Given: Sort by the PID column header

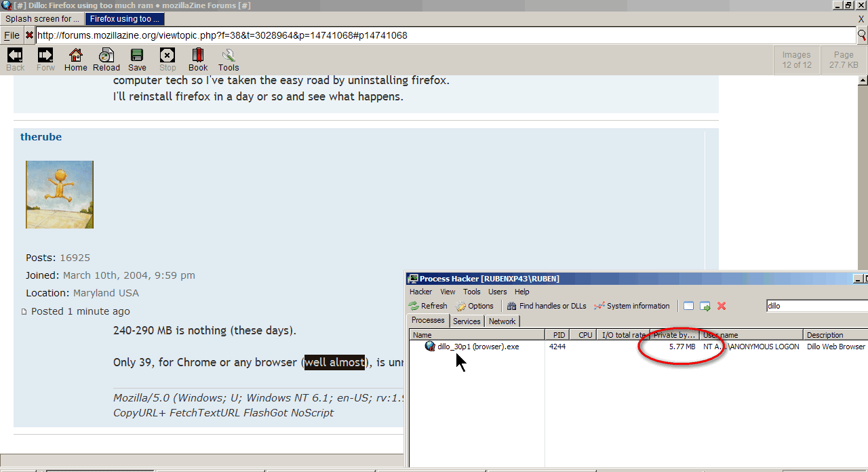Looking at the screenshot, I should point(557,335).
